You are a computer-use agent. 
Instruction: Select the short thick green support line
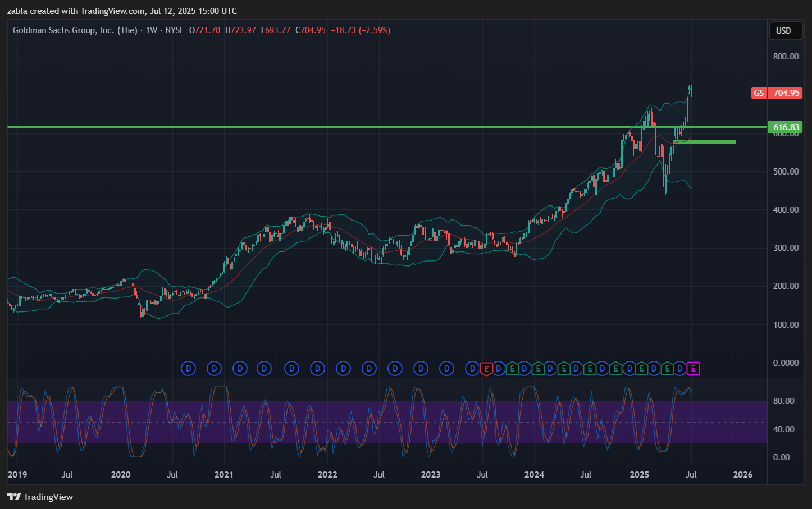tap(704, 142)
